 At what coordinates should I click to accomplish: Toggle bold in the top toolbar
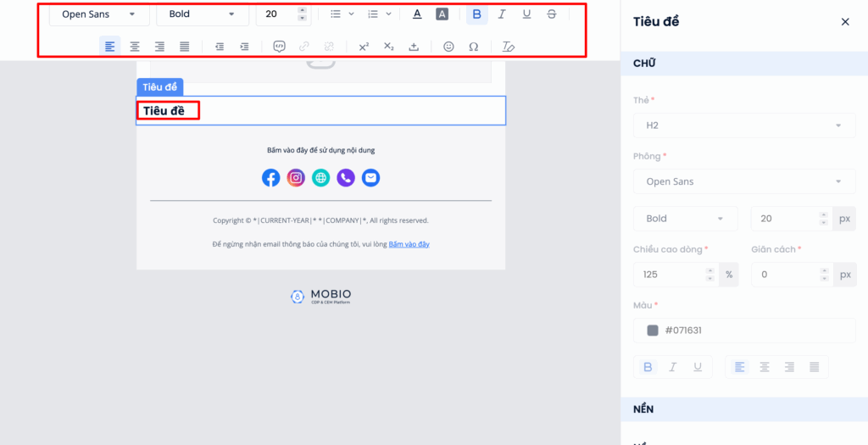click(x=476, y=14)
